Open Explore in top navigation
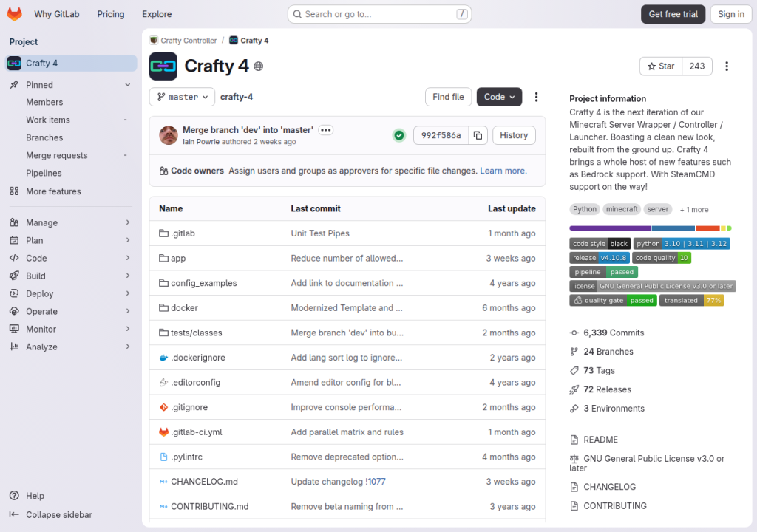The height and width of the screenshot is (532, 757). click(x=157, y=14)
